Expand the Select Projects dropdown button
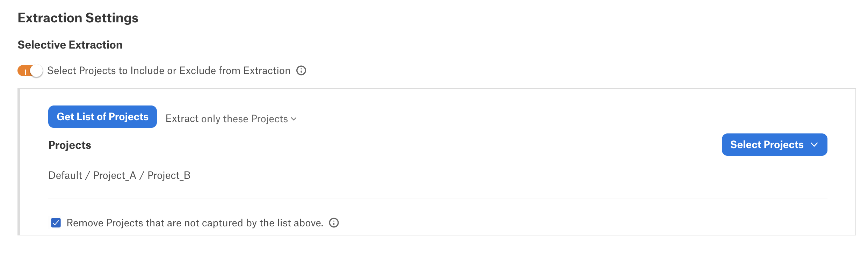Viewport: 868px width, 255px height. tap(774, 145)
